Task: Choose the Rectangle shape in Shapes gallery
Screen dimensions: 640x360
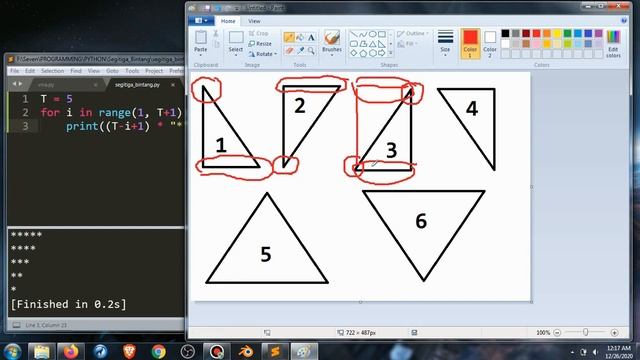Action: 382,34
